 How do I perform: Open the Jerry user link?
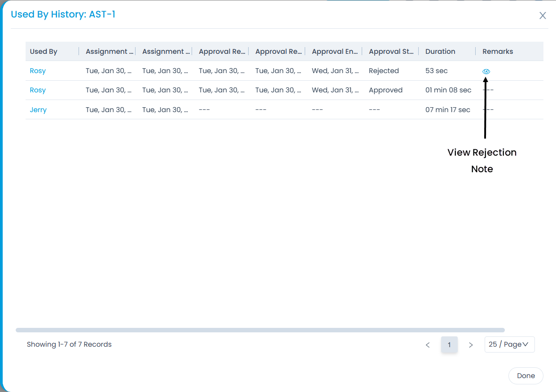[x=38, y=110]
